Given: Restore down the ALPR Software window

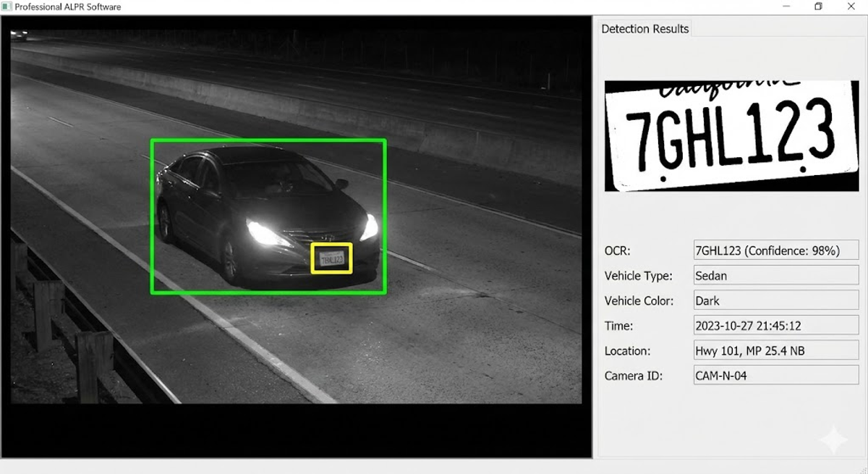Looking at the screenshot, I should [819, 7].
